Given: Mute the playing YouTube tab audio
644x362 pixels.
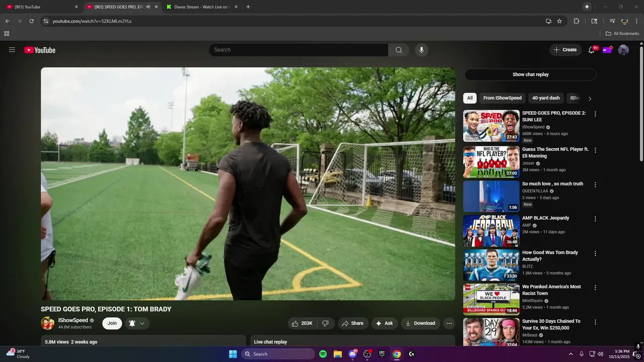Looking at the screenshot, I should (148, 7).
